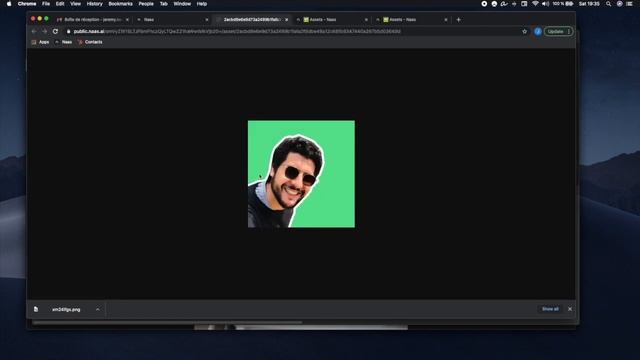Open the View menu
This screenshot has width=640, height=360.
pyautogui.click(x=75, y=4)
